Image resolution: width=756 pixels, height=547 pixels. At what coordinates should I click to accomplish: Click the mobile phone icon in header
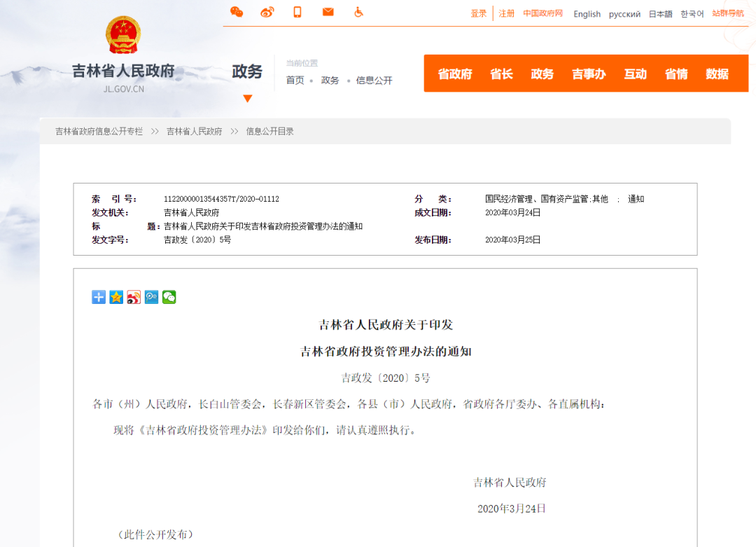click(x=297, y=12)
